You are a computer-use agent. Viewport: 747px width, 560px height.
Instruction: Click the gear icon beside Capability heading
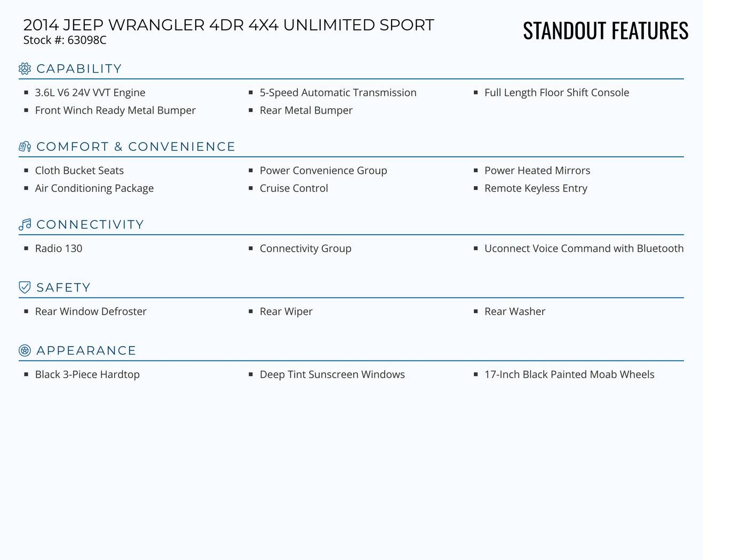25,69
